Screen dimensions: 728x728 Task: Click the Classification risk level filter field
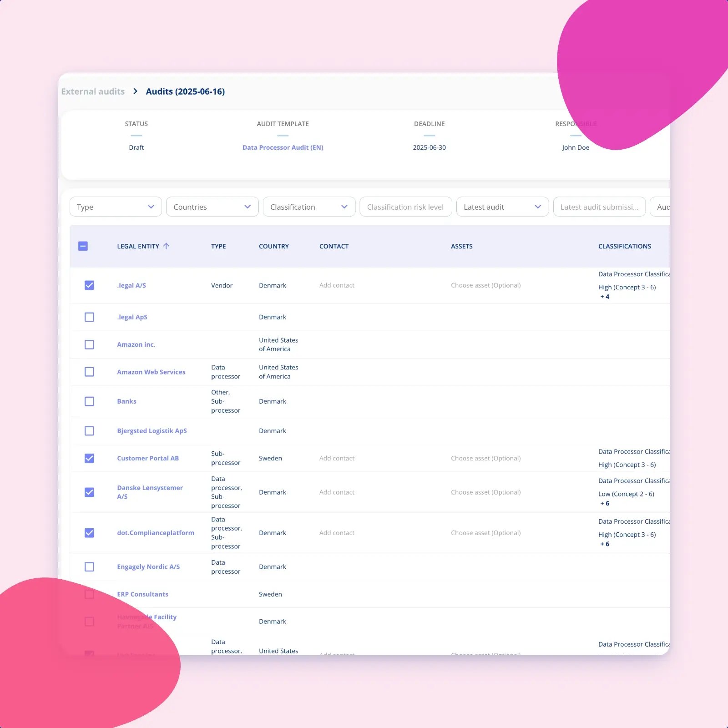[406, 207]
